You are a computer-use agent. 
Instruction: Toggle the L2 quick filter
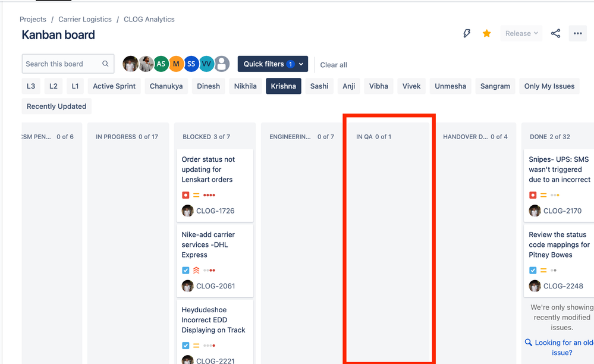[54, 86]
